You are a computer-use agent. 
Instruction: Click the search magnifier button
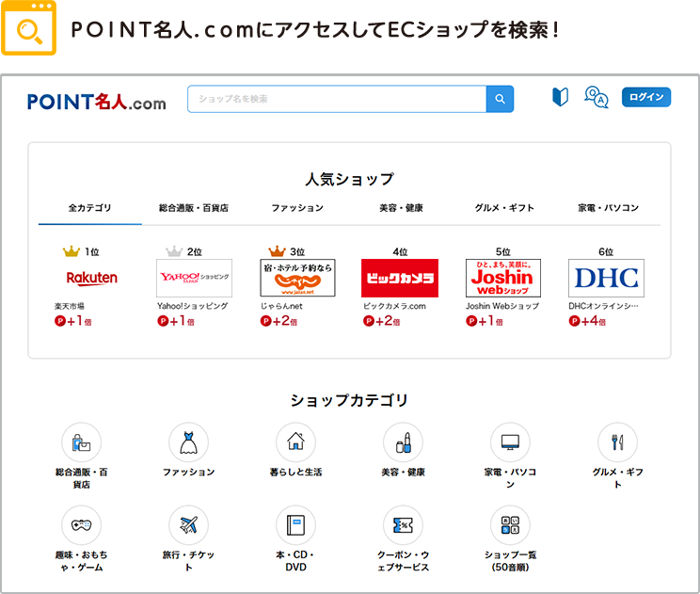click(x=500, y=99)
